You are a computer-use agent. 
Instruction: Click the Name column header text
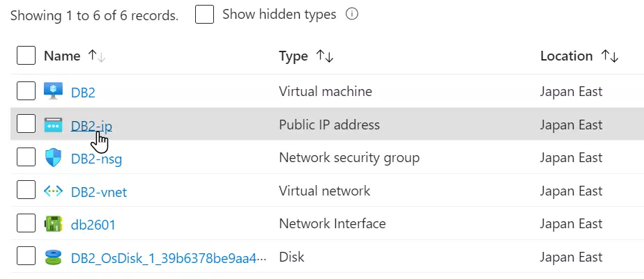pyautogui.click(x=62, y=56)
